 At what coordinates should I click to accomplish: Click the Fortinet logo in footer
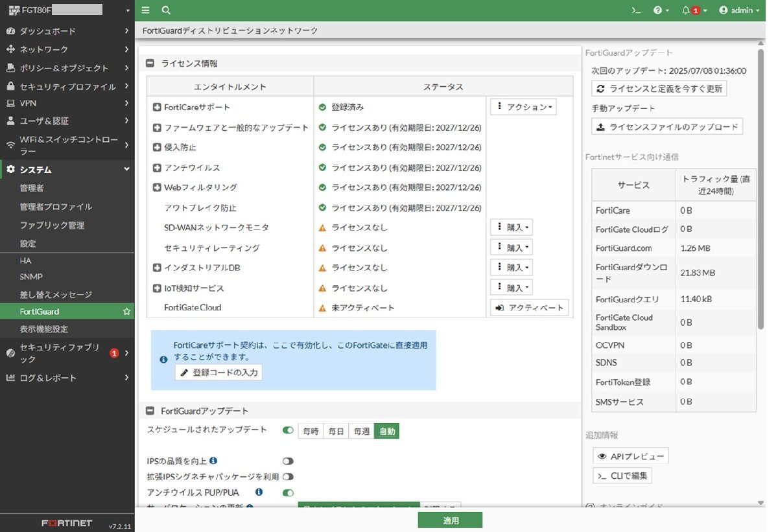tap(67, 523)
